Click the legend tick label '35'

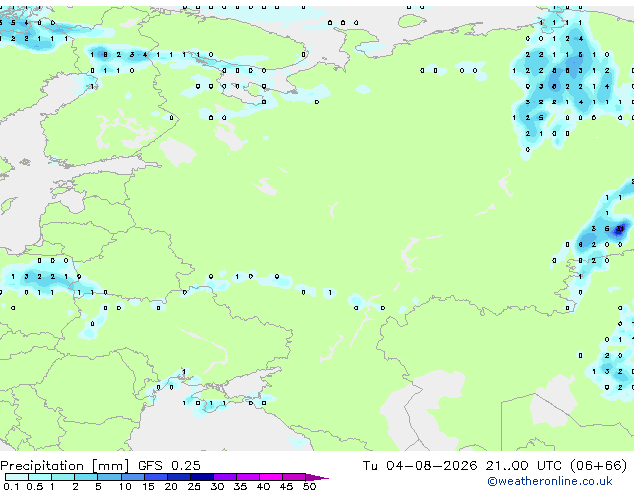[240, 486]
